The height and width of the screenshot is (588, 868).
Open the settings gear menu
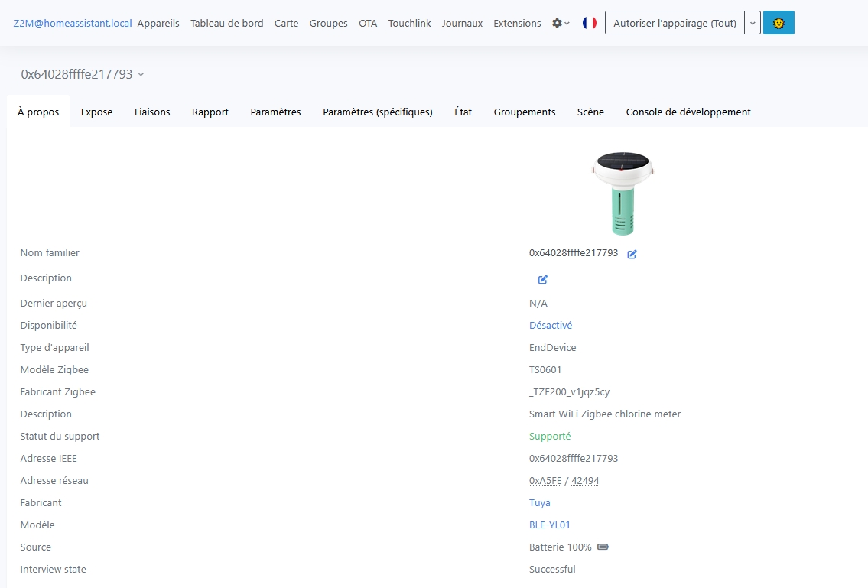[561, 23]
